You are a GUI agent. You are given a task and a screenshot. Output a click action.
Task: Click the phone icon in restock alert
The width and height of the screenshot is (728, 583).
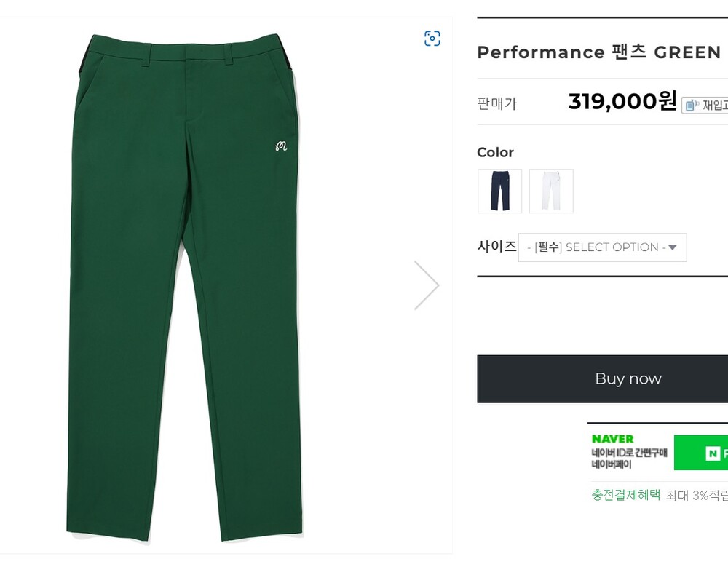(x=691, y=106)
